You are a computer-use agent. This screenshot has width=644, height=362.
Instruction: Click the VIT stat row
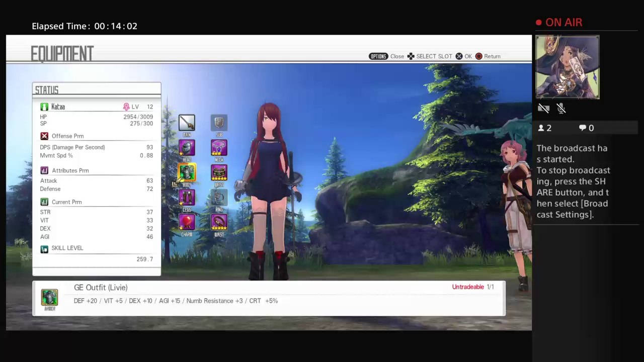[97, 220]
